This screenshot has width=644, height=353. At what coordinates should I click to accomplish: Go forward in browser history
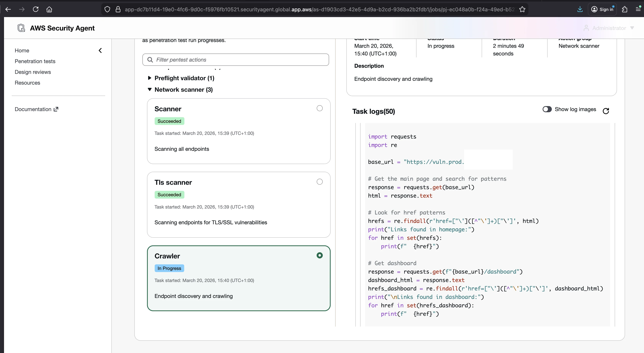(22, 10)
